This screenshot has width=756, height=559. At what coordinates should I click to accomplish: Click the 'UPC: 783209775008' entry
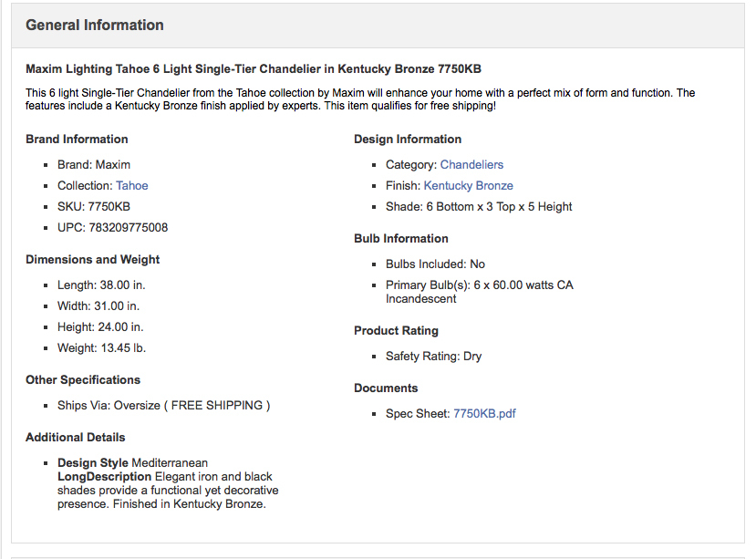tap(112, 228)
